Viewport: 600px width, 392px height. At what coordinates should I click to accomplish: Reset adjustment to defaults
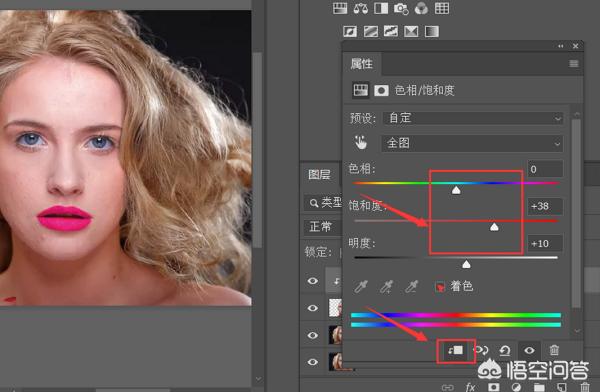pyautogui.click(x=505, y=350)
